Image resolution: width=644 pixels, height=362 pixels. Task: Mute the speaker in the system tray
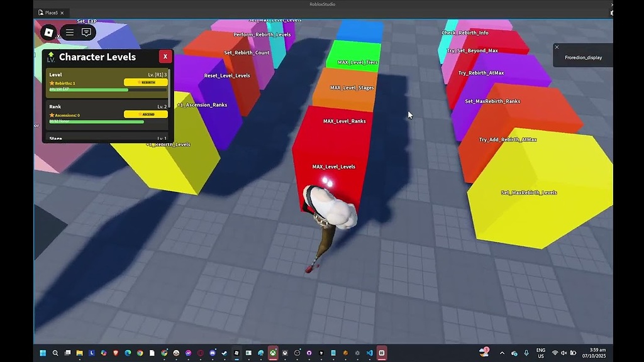coord(565,353)
